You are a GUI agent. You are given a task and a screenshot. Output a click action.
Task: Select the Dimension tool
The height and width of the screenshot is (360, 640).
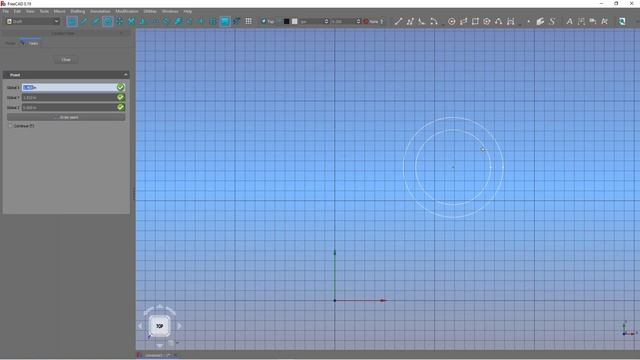(581, 21)
